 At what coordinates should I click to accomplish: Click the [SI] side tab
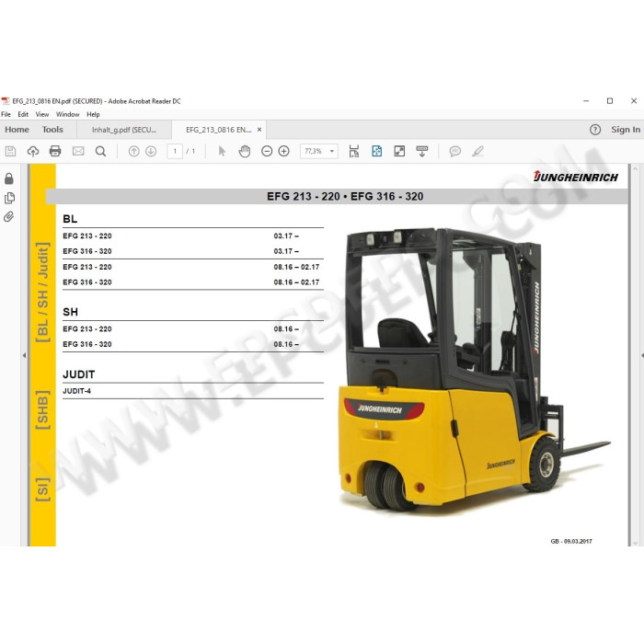tap(42, 489)
